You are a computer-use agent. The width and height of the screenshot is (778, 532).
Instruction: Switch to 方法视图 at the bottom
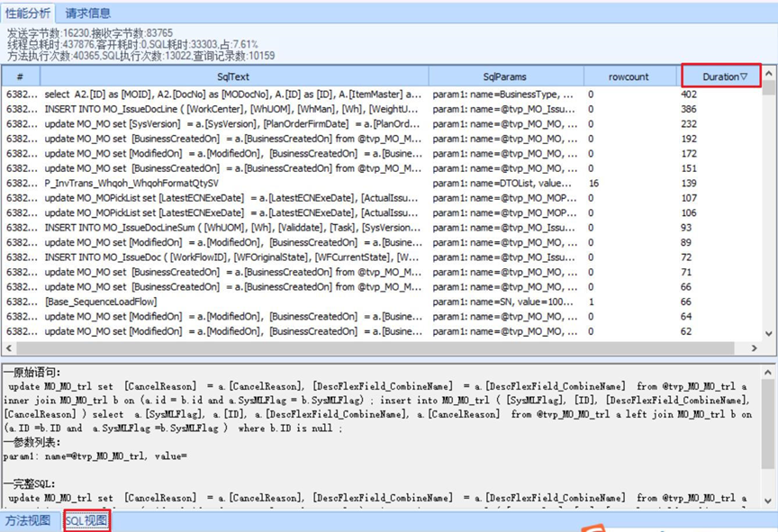tap(28, 521)
